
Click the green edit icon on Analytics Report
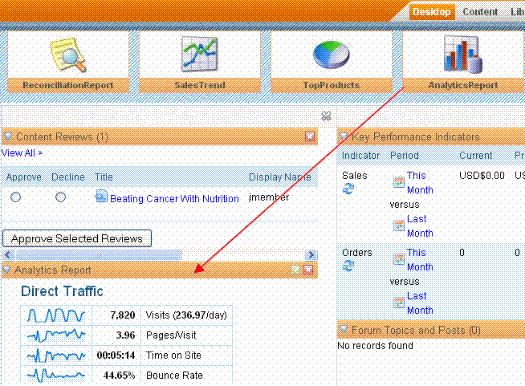(x=295, y=270)
